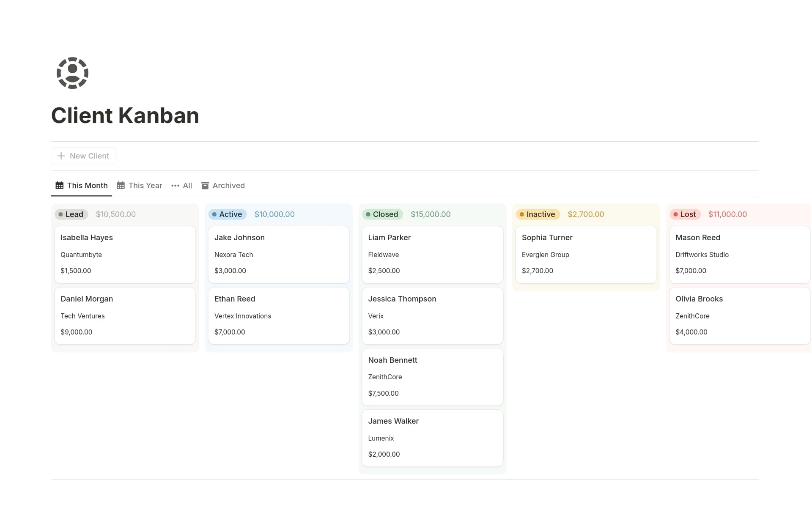Open the Noah Bennett client card
Screen dimensions: 812x507
click(x=432, y=376)
